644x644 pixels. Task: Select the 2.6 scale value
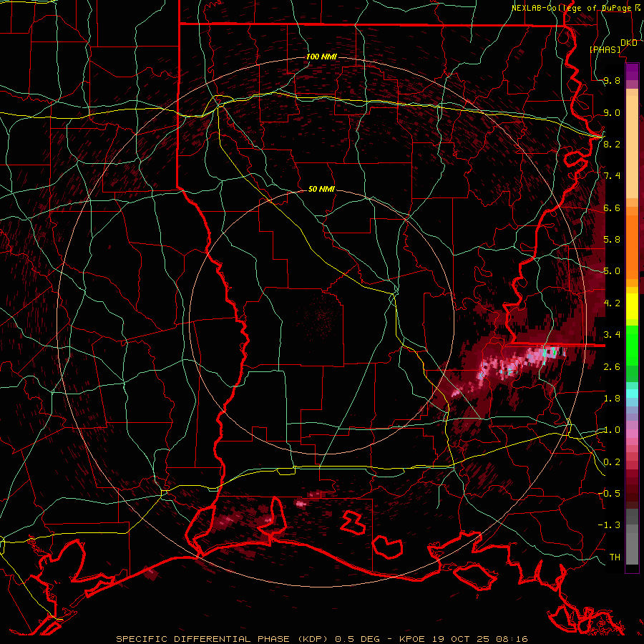[x=612, y=366]
